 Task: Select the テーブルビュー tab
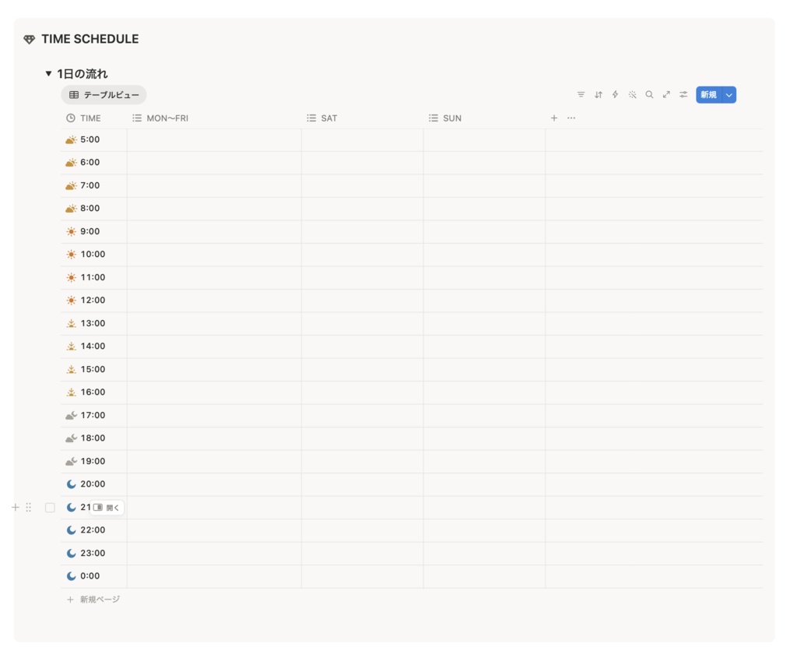click(104, 95)
